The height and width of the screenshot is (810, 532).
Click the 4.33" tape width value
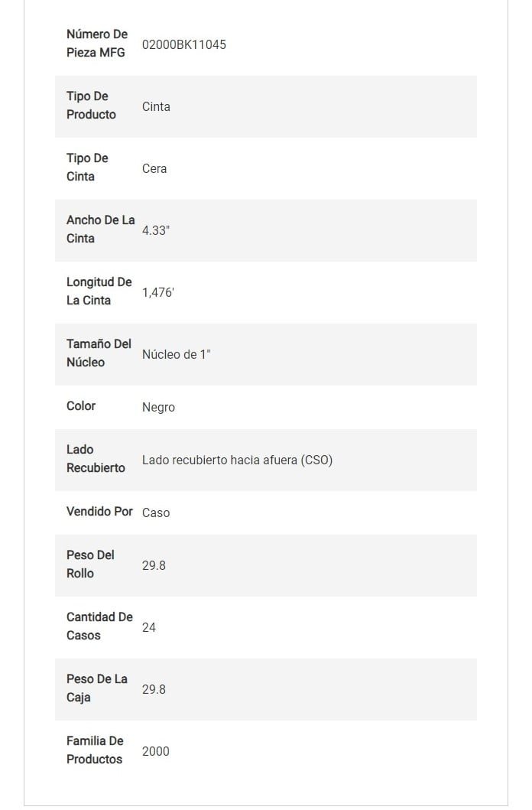[x=156, y=230]
